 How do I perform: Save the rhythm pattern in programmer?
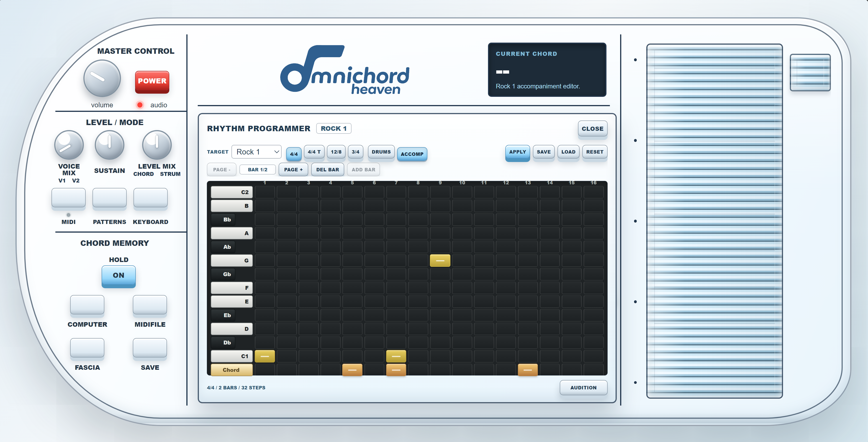[544, 152]
